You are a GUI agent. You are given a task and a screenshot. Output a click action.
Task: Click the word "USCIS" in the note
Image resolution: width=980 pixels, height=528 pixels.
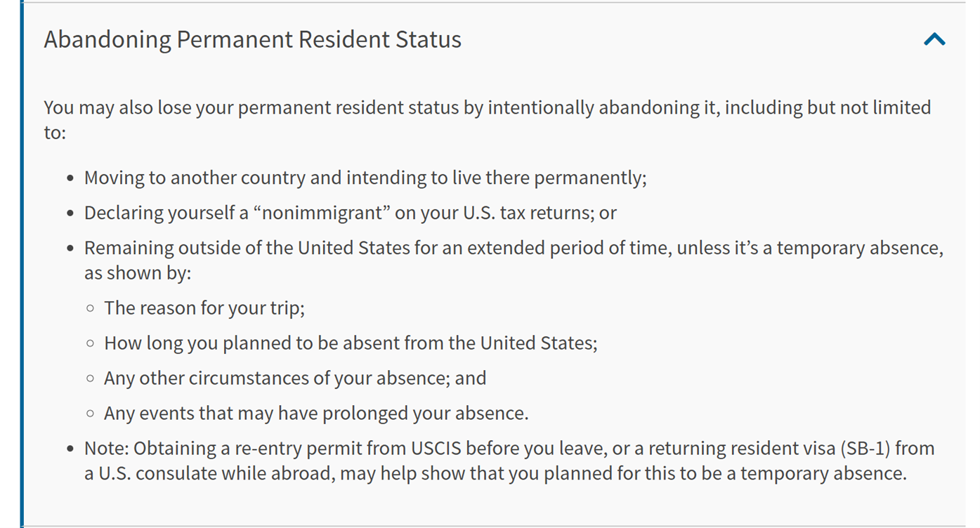coord(437,448)
